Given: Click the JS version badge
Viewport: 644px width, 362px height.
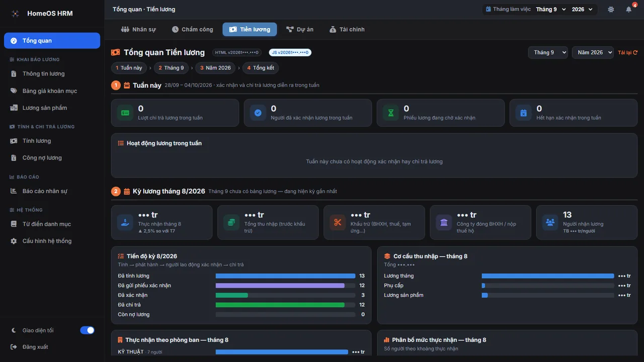Looking at the screenshot, I should pos(290,52).
